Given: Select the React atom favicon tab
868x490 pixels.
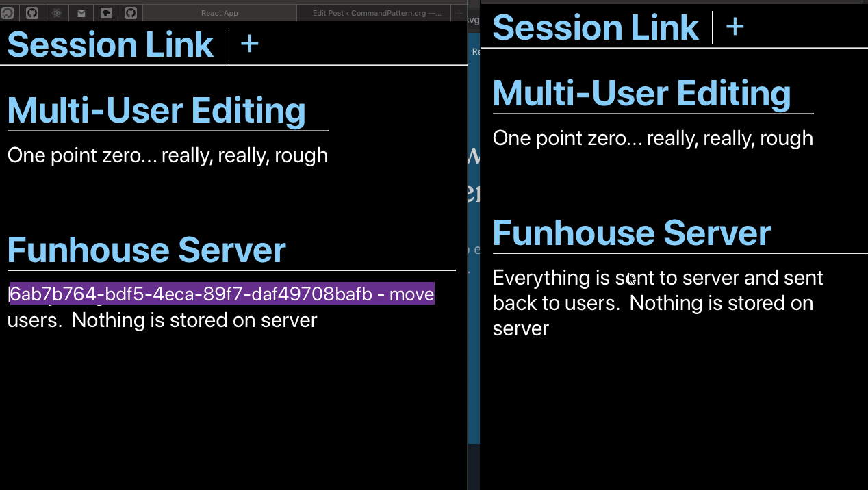Looking at the screenshot, I should coord(56,12).
